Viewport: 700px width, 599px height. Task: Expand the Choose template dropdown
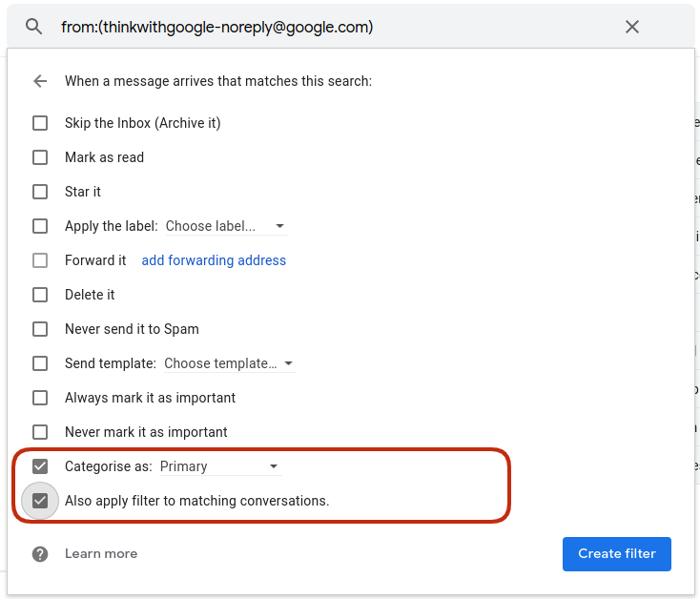(230, 363)
